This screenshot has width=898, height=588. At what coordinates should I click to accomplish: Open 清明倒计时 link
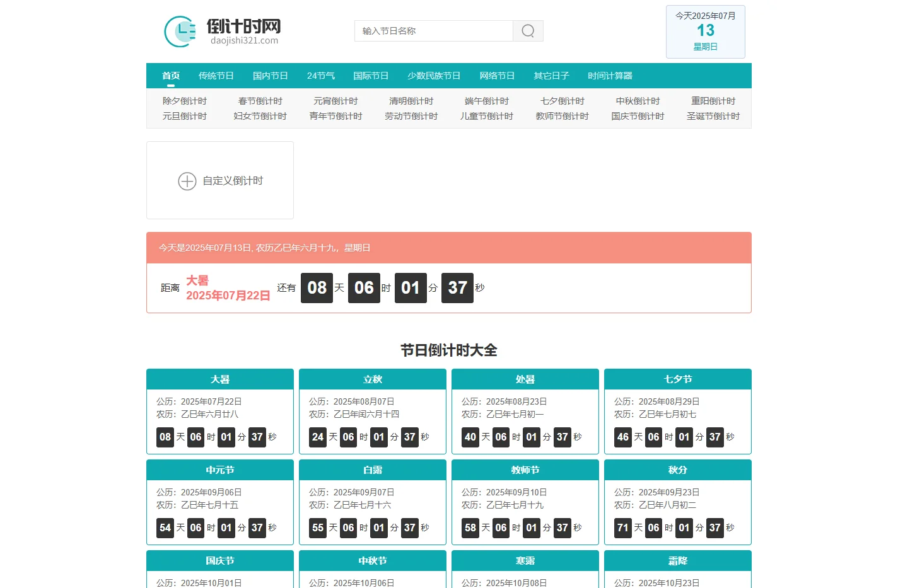click(411, 101)
